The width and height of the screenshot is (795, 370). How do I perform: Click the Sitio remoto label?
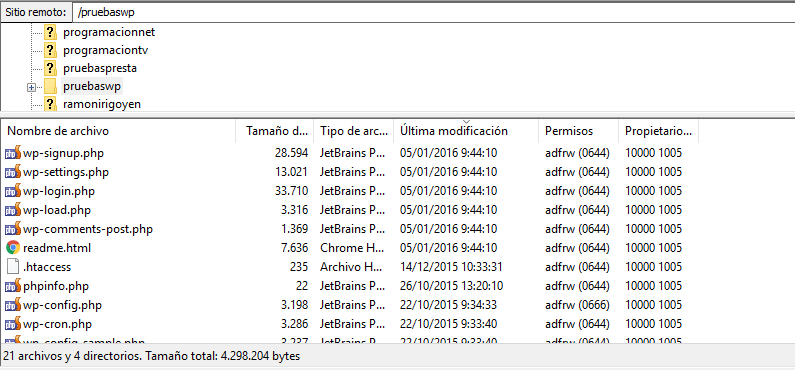(35, 12)
